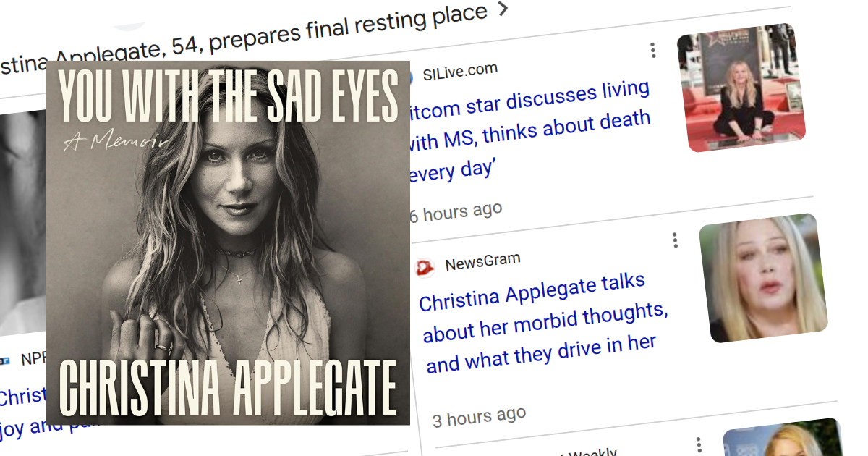
Task: Click the 'You With the Sad Eyes' book cover
Action: (x=228, y=242)
